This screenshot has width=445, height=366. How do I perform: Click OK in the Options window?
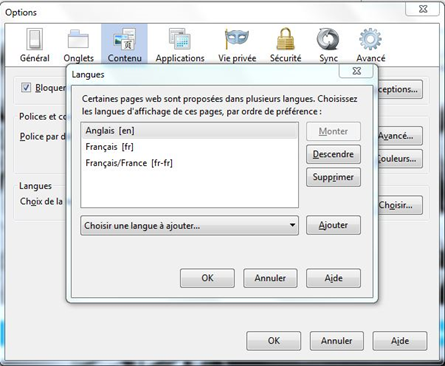point(274,341)
